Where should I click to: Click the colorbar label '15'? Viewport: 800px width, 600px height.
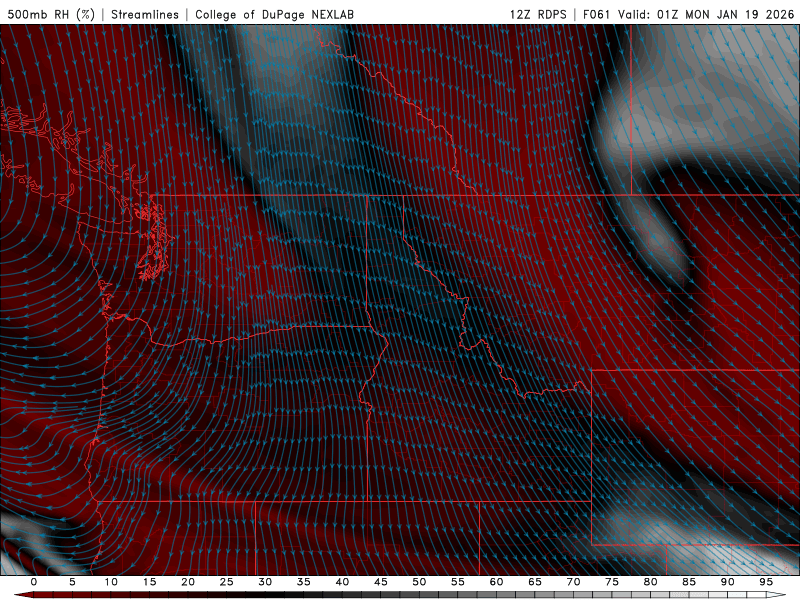pyautogui.click(x=149, y=582)
